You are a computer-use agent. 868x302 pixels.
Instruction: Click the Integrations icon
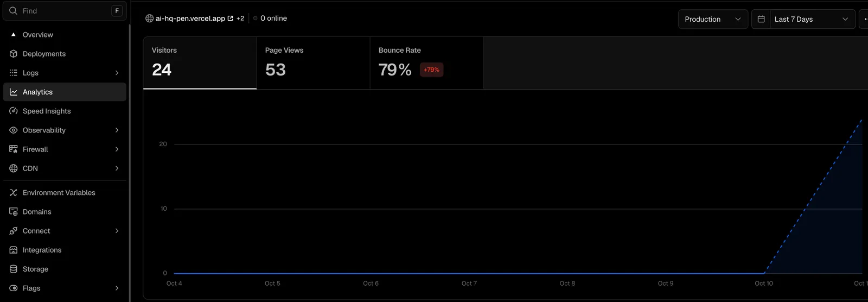pos(14,250)
